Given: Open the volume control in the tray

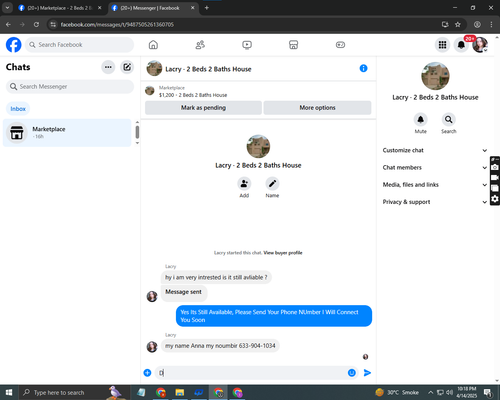Looking at the screenshot, I should coord(449,392).
